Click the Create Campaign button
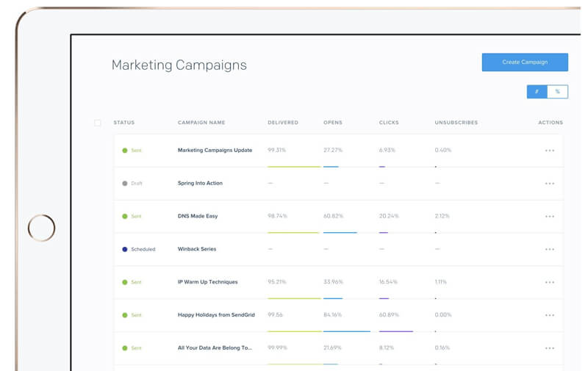Screen dimensions: 588x371 pos(525,62)
